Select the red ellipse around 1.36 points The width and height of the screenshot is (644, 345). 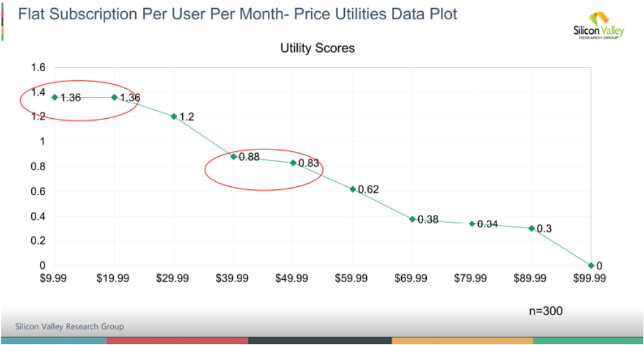pos(79,101)
